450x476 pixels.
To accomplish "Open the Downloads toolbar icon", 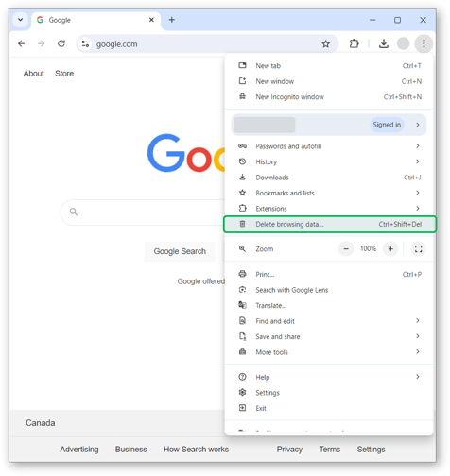I will 384,43.
